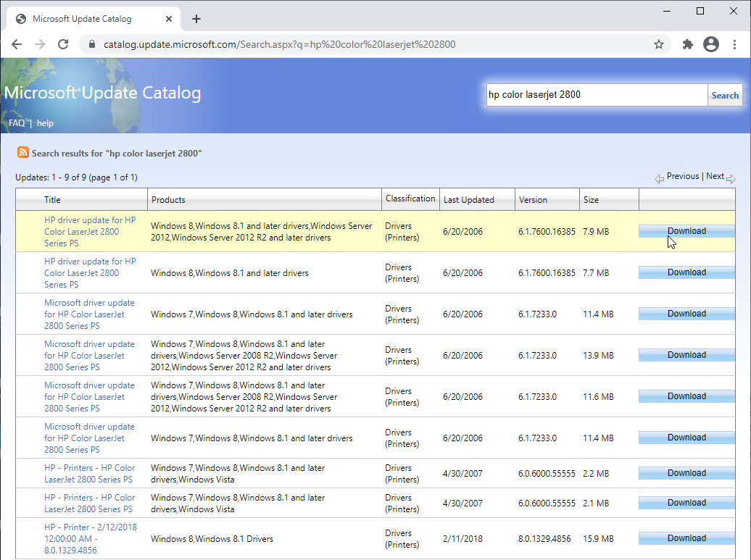
Task: Click the Search button
Action: 725,95
